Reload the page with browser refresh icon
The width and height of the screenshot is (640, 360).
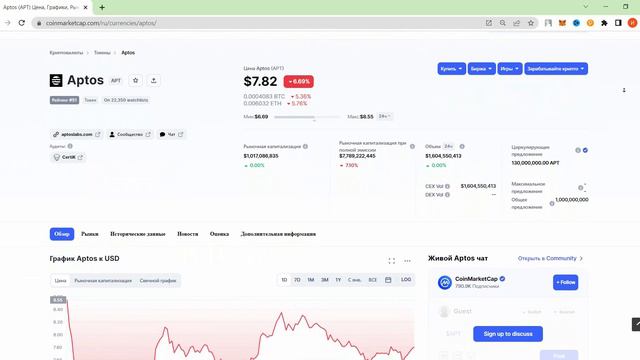[22, 23]
